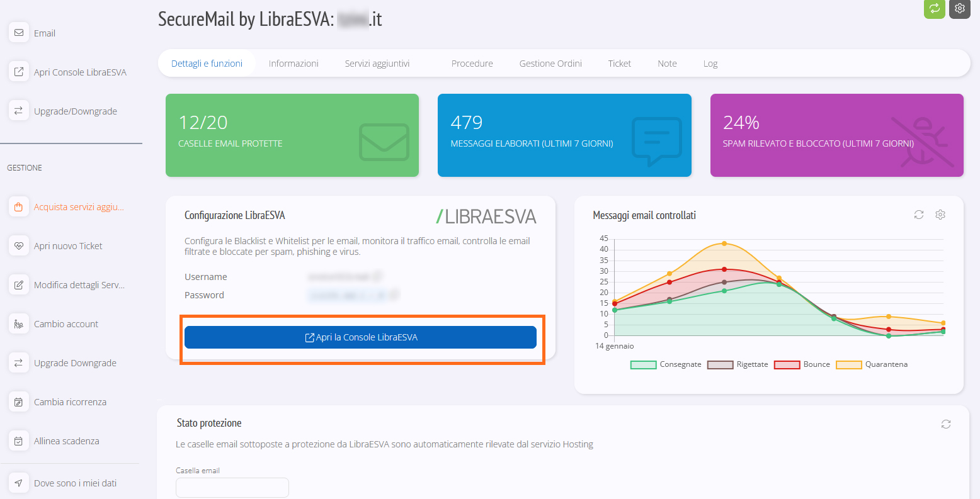Click the SecureMail by LibraESVA page title

click(270, 20)
